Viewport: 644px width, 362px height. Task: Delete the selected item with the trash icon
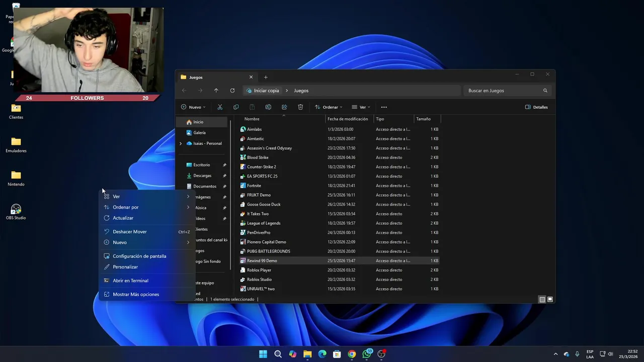pos(300,107)
